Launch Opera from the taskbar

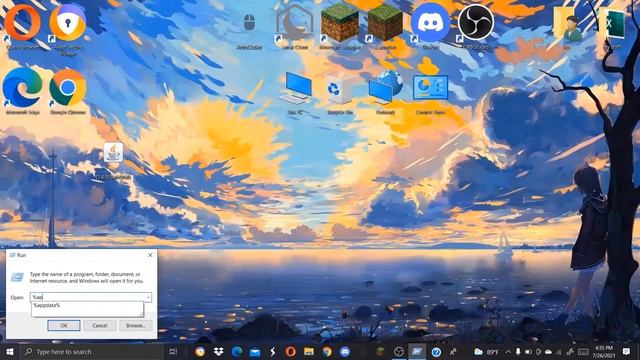[x=291, y=351]
